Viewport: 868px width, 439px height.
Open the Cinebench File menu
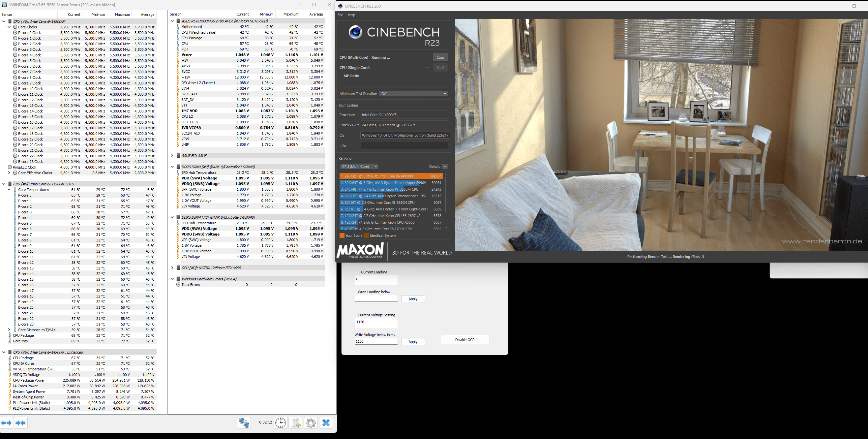(x=340, y=15)
